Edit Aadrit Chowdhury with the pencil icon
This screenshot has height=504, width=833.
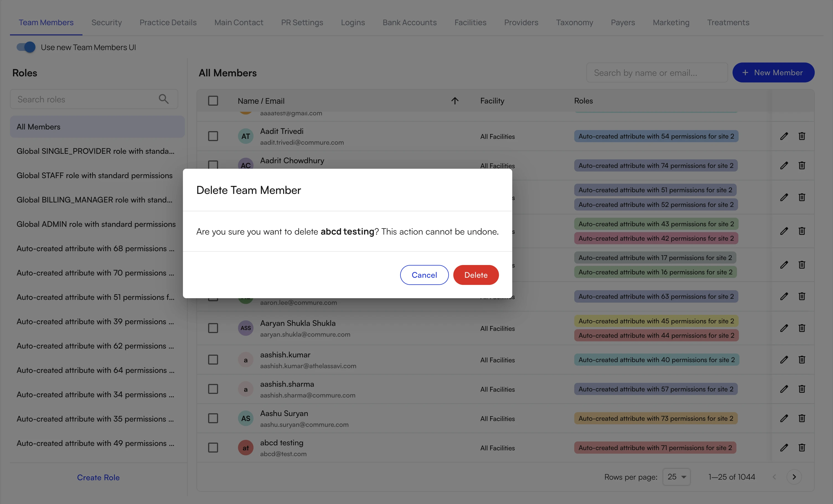pos(784,165)
